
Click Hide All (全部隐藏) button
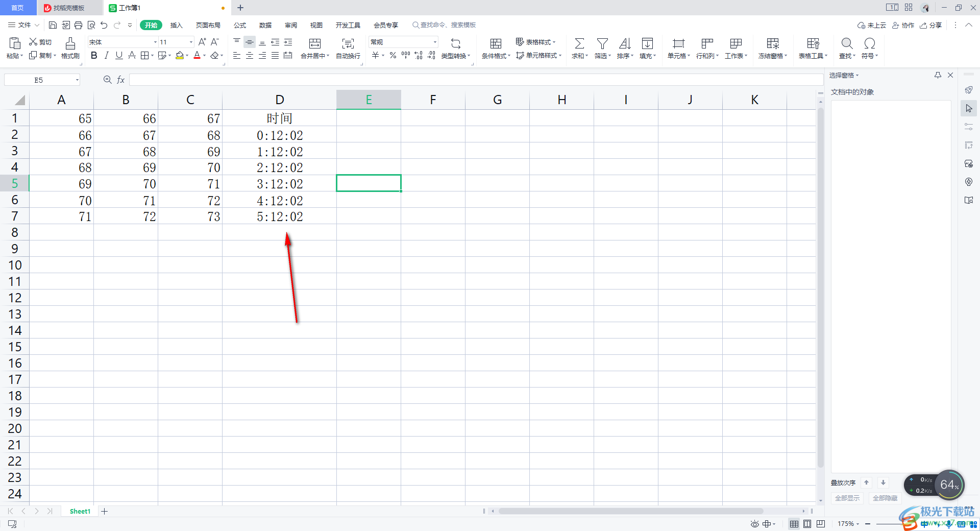pos(885,498)
